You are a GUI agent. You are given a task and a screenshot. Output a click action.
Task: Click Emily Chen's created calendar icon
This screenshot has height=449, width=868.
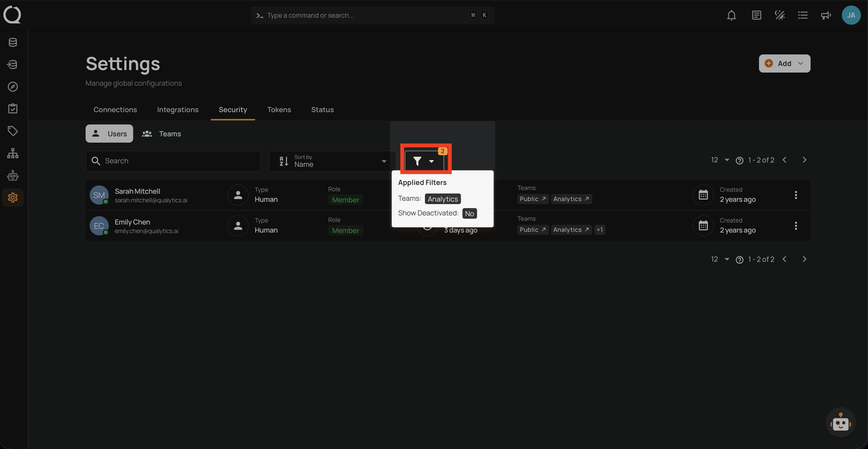703,225
